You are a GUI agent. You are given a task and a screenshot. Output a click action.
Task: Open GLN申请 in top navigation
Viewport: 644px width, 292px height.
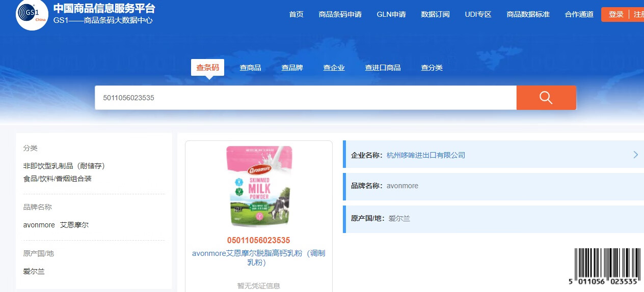(391, 14)
